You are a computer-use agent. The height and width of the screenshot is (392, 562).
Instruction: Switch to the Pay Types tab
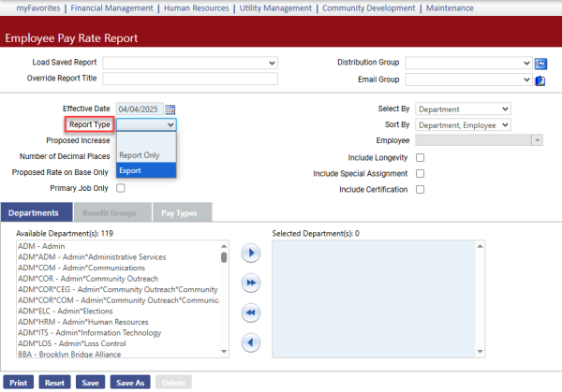pos(183,212)
